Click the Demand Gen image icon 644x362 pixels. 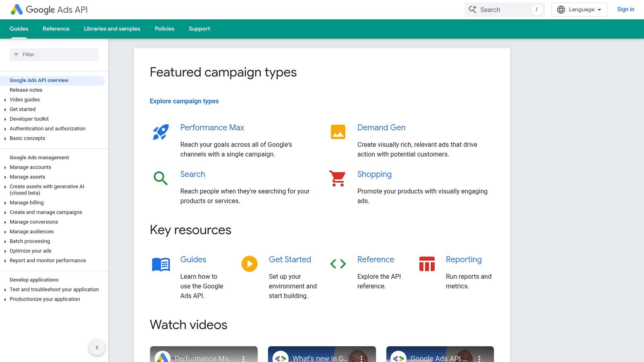click(337, 132)
